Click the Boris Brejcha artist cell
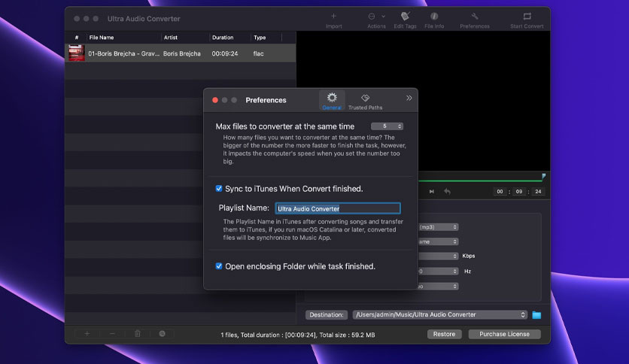 [x=182, y=53]
